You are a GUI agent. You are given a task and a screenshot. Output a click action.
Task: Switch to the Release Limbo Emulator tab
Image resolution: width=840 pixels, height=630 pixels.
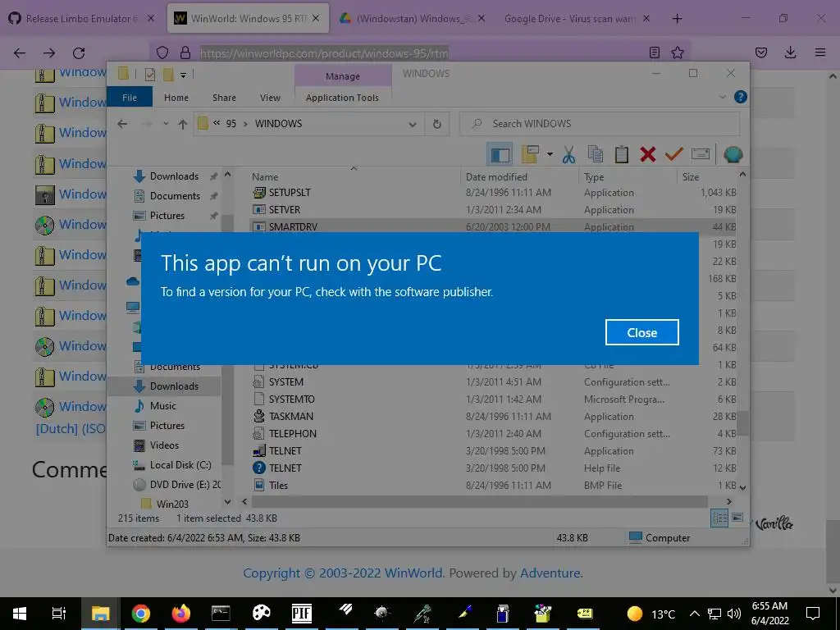pyautogui.click(x=81, y=18)
